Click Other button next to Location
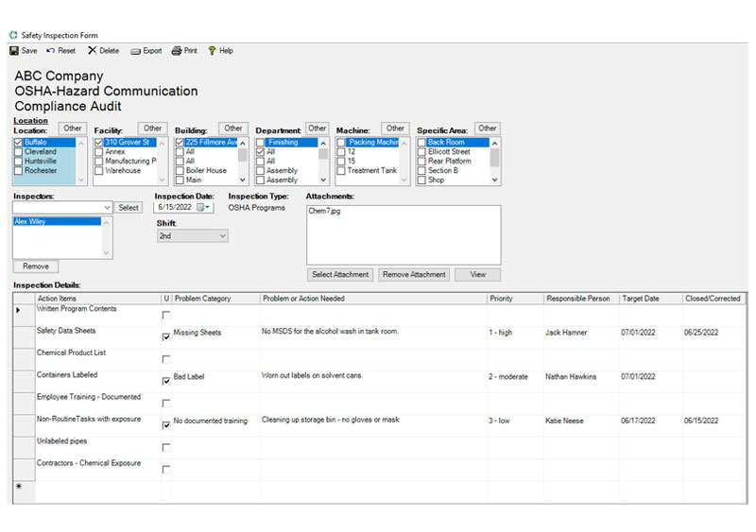 (x=73, y=129)
